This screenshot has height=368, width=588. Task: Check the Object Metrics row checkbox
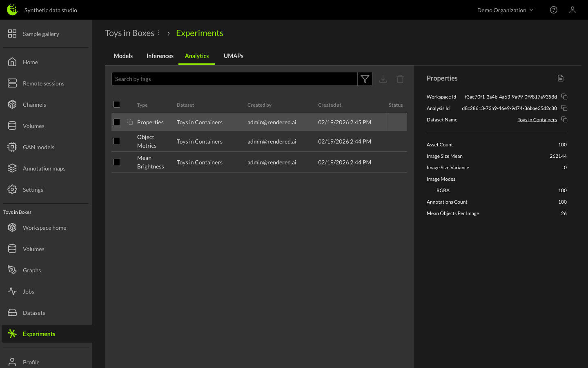point(117,141)
